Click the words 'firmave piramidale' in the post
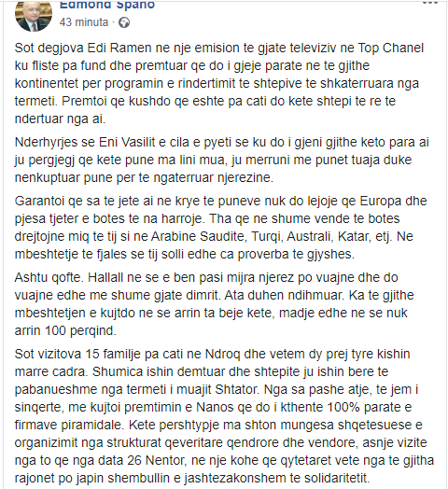Viewport: 448px width, 489px height. (x=70, y=425)
